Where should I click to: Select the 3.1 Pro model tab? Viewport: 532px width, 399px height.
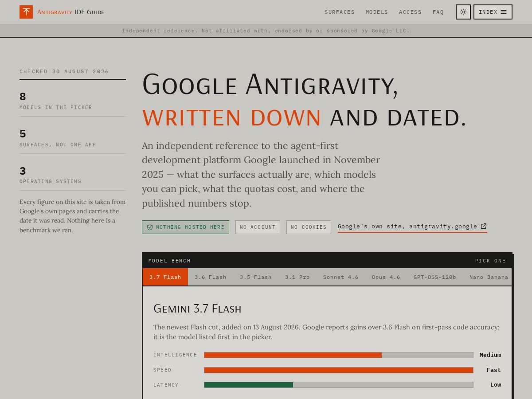(297, 277)
